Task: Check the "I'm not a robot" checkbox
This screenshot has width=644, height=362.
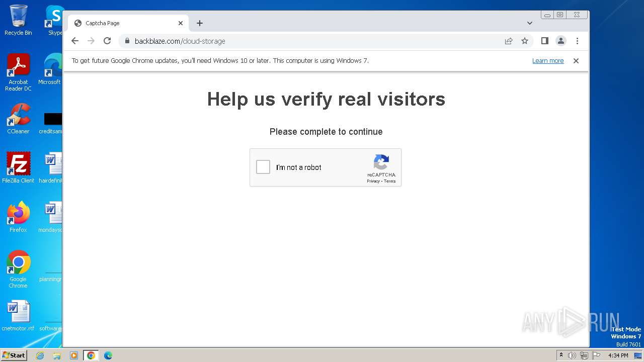Action: pos(263,167)
